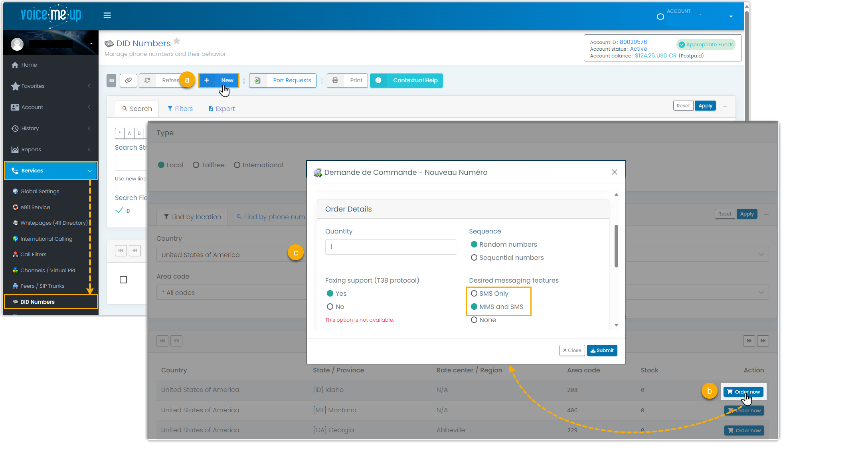This screenshot has width=868, height=459.
Task: Click the dialog scroll down arrow
Action: coord(616,325)
